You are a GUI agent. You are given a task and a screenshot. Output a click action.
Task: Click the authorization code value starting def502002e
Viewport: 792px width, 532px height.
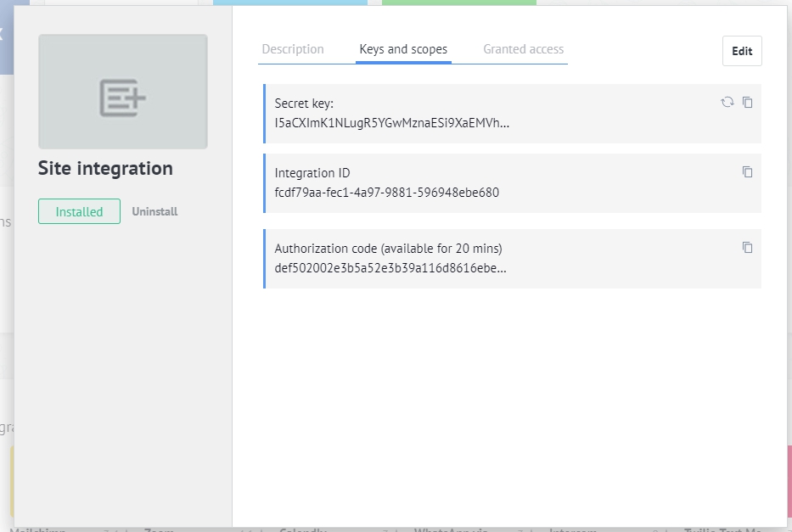click(390, 268)
